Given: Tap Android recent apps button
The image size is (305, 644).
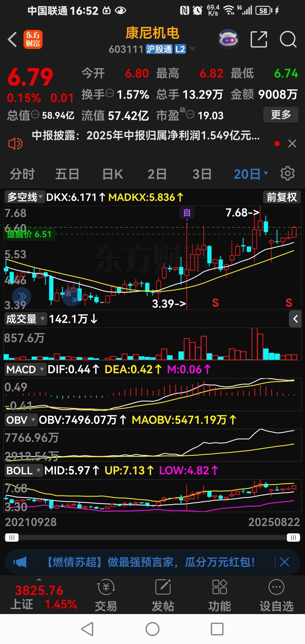Looking at the screenshot, I should pos(217,629).
